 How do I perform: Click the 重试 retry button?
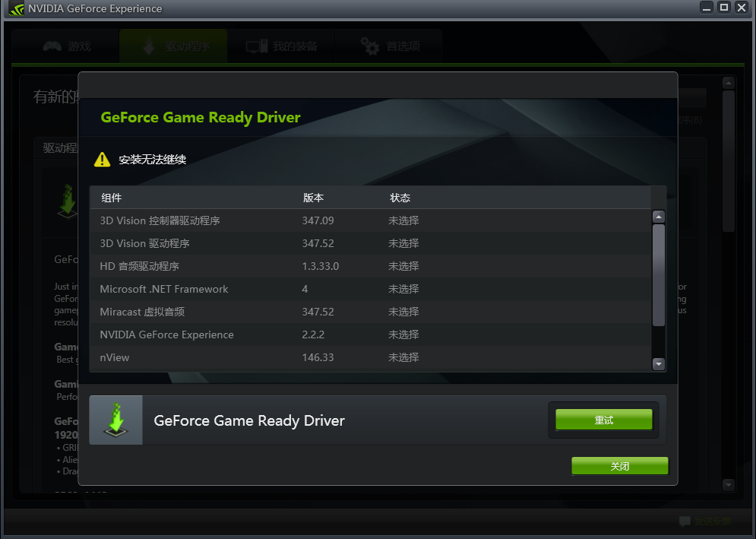point(603,420)
